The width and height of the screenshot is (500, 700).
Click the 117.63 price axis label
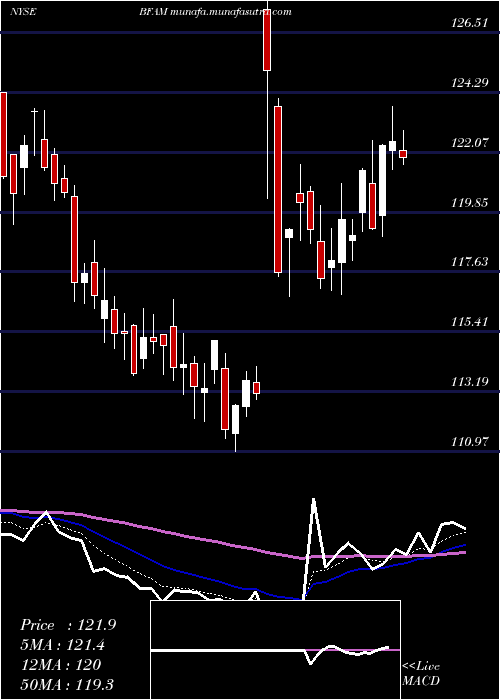pyautogui.click(x=470, y=262)
